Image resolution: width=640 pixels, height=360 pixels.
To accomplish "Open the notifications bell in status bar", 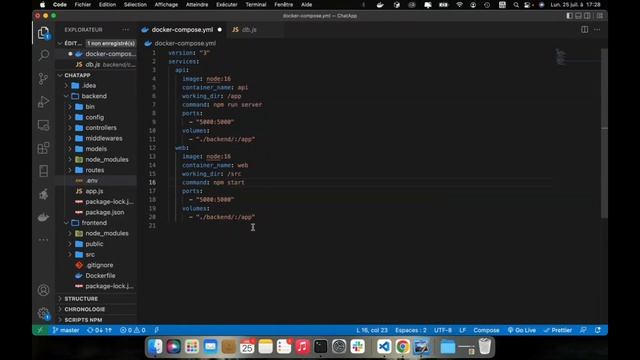I will 598,330.
